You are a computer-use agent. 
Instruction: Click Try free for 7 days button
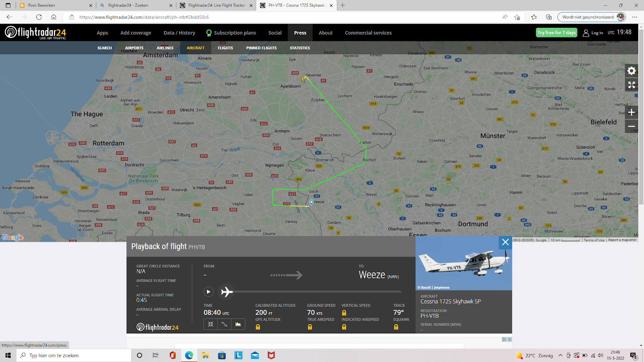[x=556, y=33]
